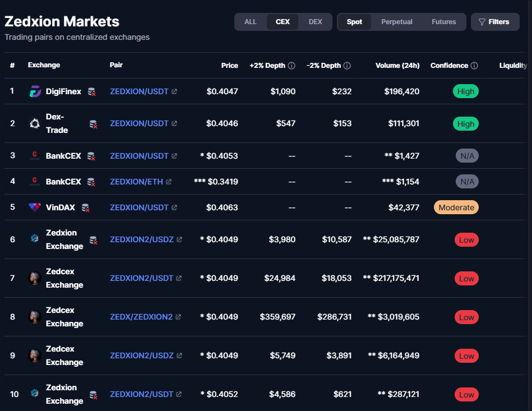Click the reserves warning icon in row 6 Zedxion Exchange
Screen dimensions: 532x411
point(93,241)
